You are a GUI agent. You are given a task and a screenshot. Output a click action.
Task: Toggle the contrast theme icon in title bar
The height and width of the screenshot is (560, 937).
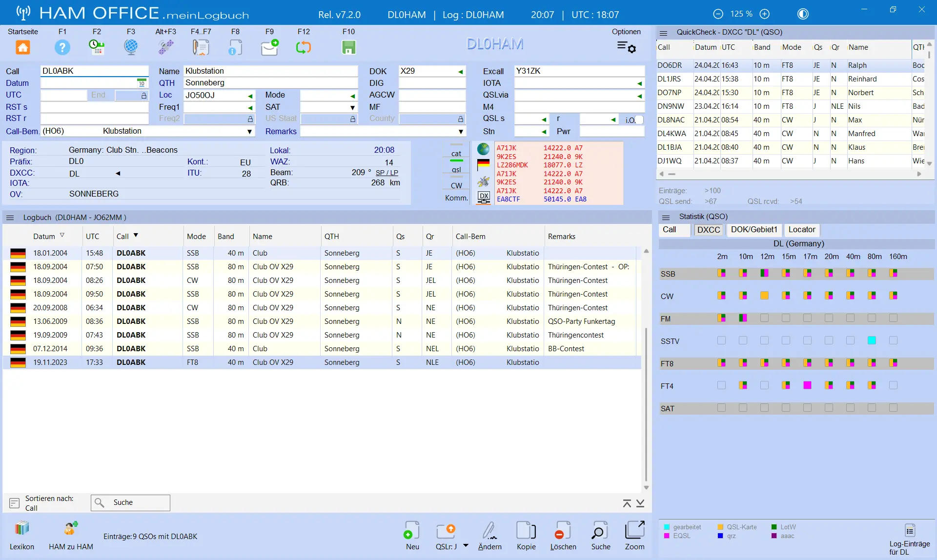click(x=803, y=14)
